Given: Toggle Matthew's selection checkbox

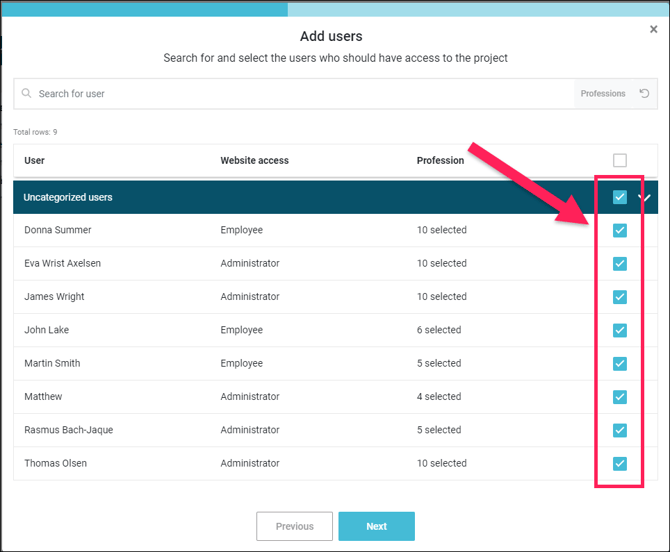Looking at the screenshot, I should (x=620, y=397).
